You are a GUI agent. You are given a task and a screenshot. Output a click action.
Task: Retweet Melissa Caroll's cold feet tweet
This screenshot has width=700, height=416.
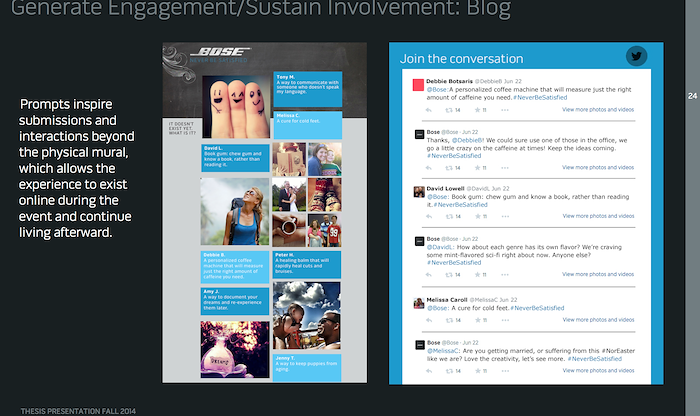click(x=449, y=320)
